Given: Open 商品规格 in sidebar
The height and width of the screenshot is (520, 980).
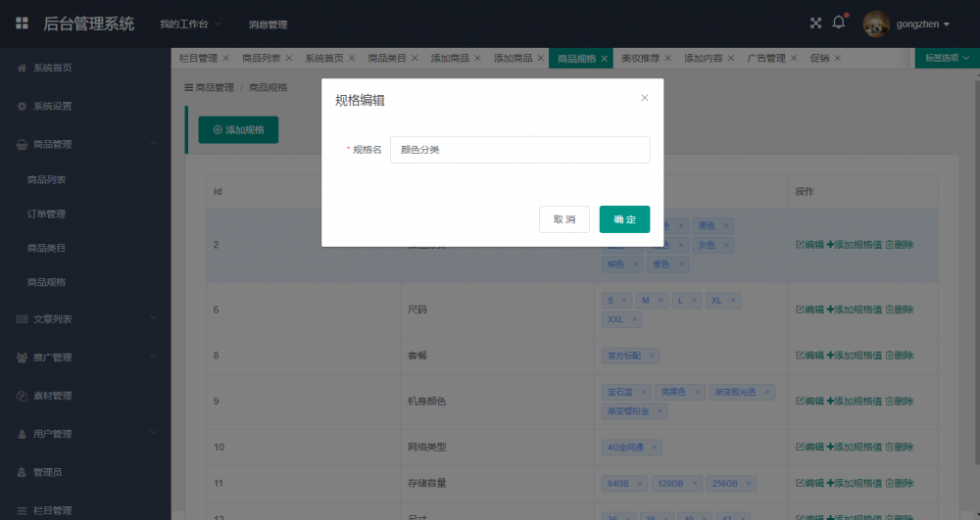Looking at the screenshot, I should (46, 282).
